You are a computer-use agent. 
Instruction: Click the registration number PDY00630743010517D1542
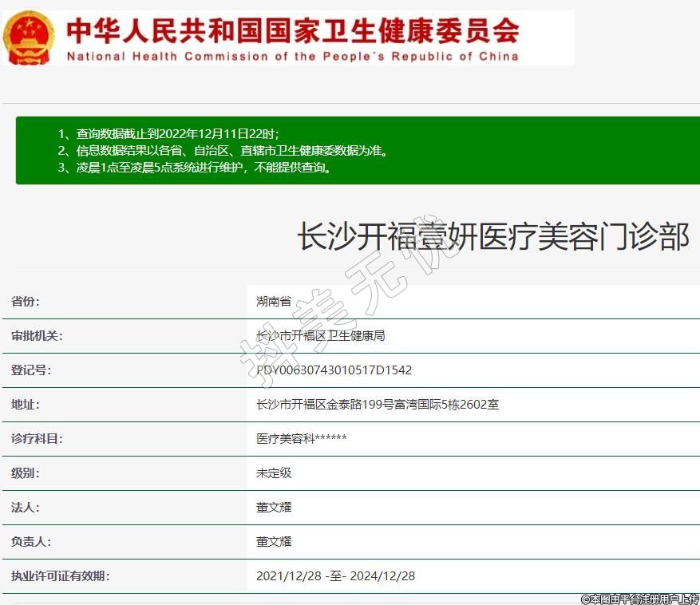[334, 370]
